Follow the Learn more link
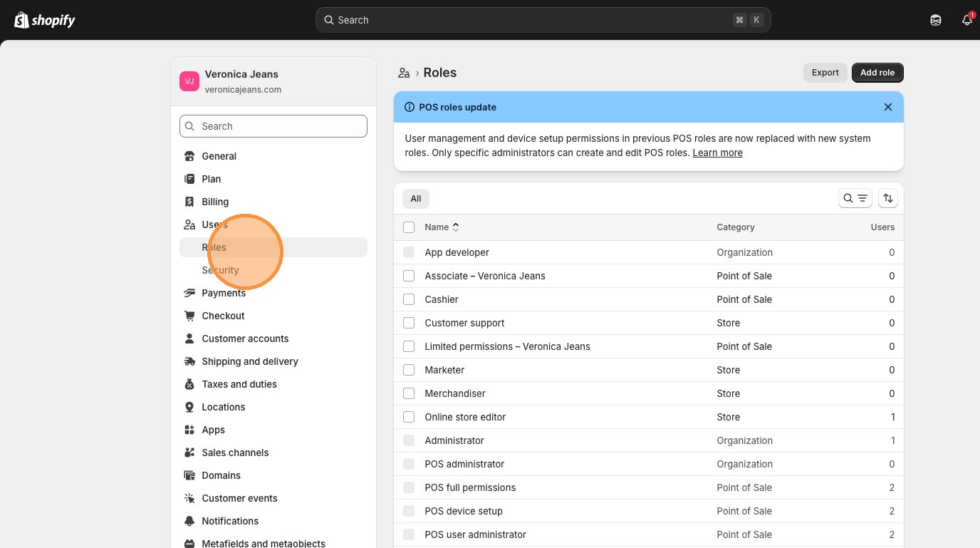The width and height of the screenshot is (980, 548). (717, 152)
